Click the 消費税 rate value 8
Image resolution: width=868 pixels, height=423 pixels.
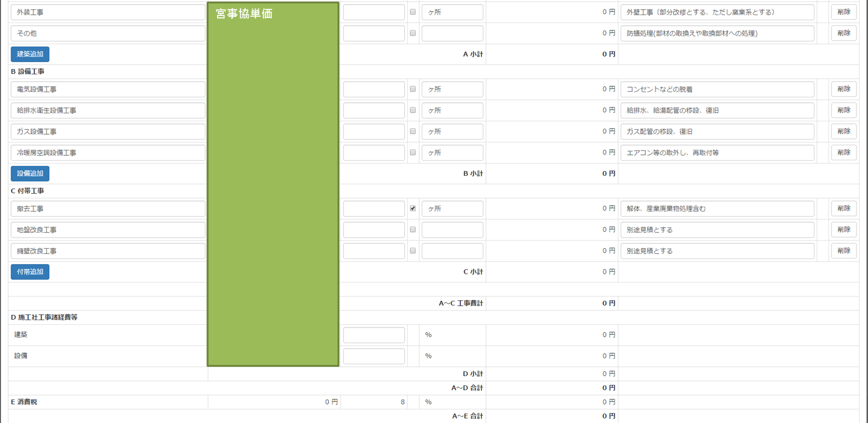click(x=403, y=402)
